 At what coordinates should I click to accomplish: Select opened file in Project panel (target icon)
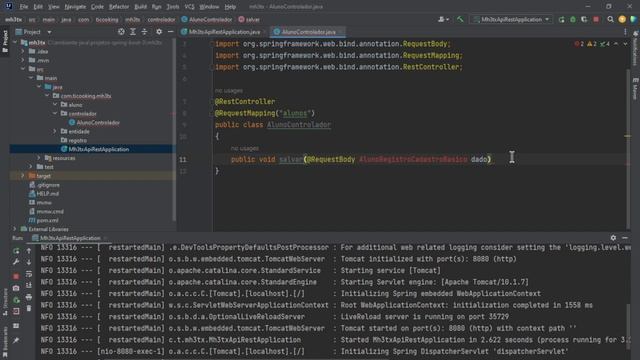pyautogui.click(x=121, y=31)
